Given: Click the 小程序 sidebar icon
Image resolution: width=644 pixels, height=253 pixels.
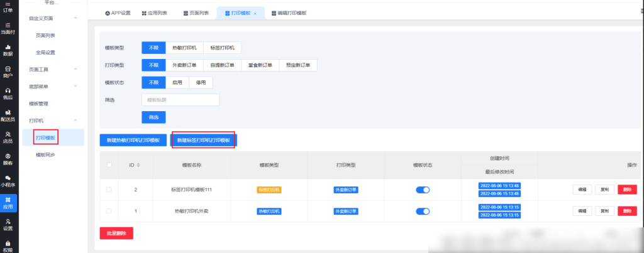Looking at the screenshot, I should click(8, 181).
